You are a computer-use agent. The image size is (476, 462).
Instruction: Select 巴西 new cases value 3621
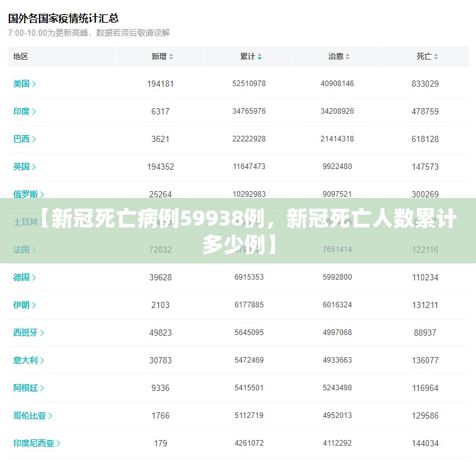click(160, 139)
